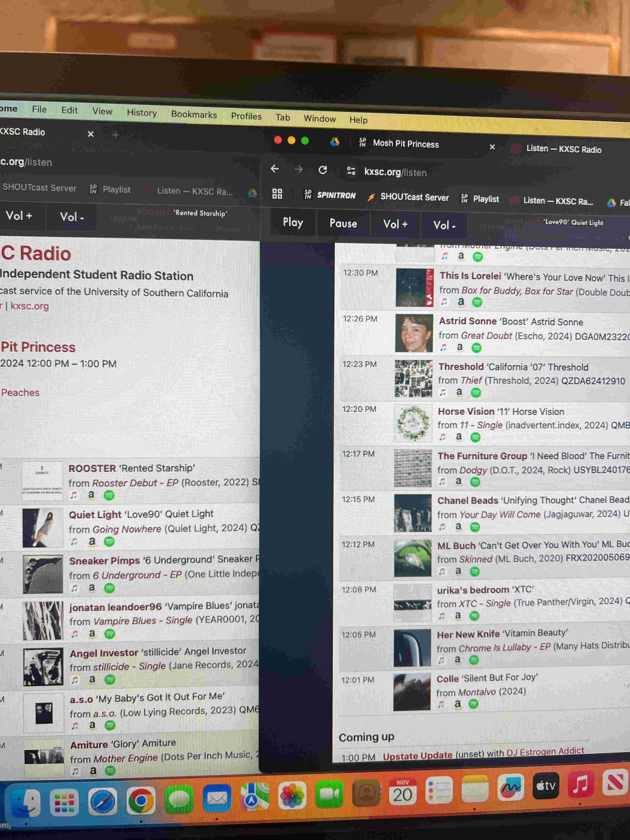Open the Bookmarks menu
630x840 pixels.
[194, 114]
